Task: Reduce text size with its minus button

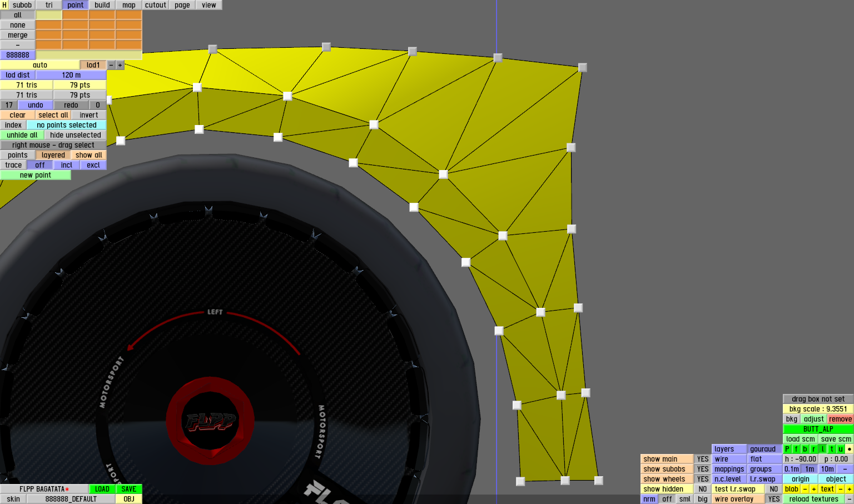Action: pyautogui.click(x=841, y=489)
